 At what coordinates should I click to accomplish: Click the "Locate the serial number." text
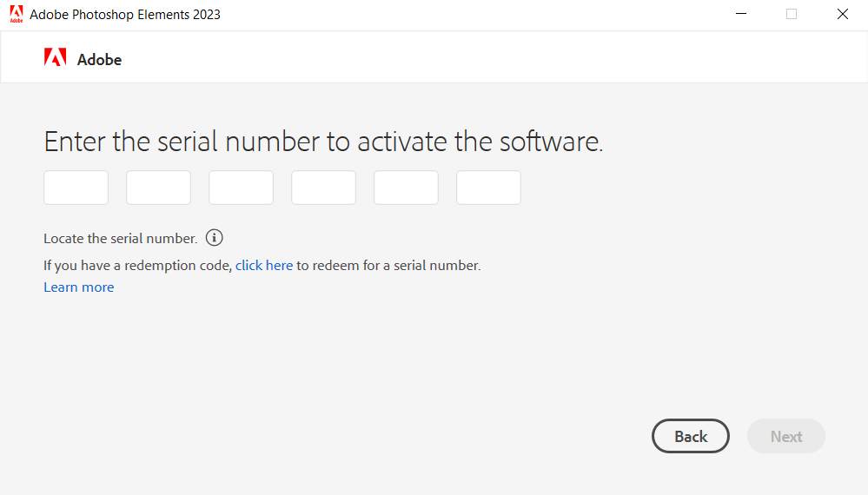(121, 239)
